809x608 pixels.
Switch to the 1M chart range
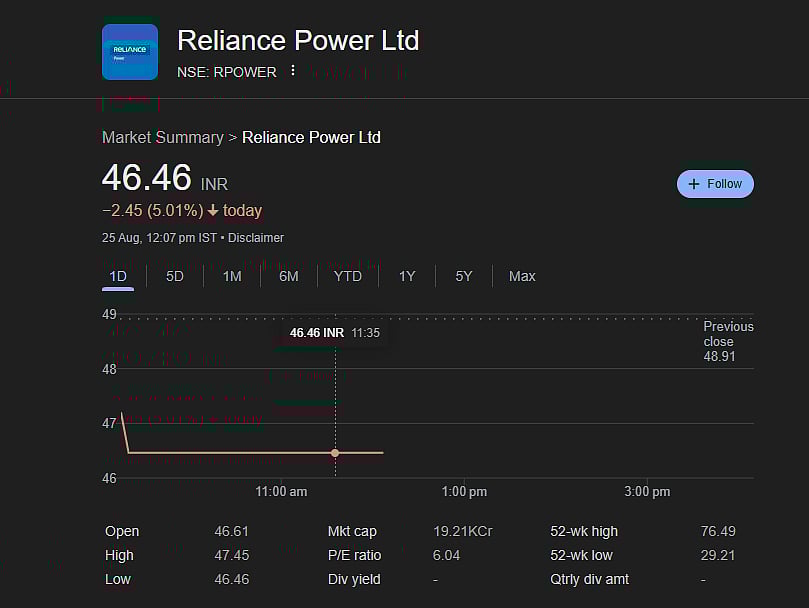pyautogui.click(x=232, y=277)
